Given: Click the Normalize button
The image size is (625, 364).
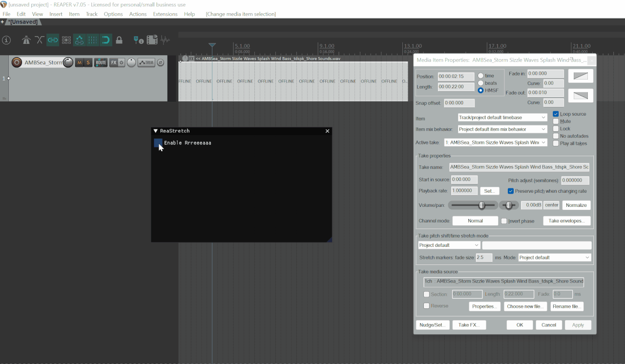Looking at the screenshot, I should click(576, 205).
